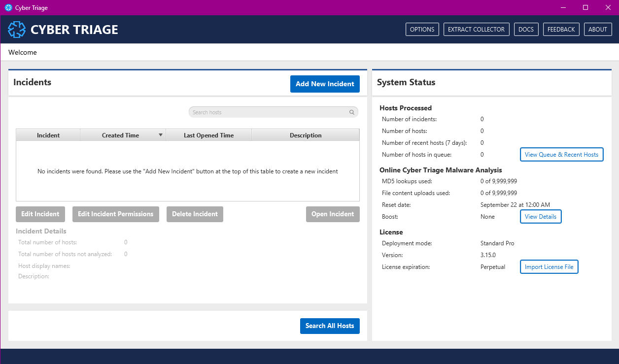
Task: Sort by the Incident column header
Action: pyautogui.click(x=48, y=135)
